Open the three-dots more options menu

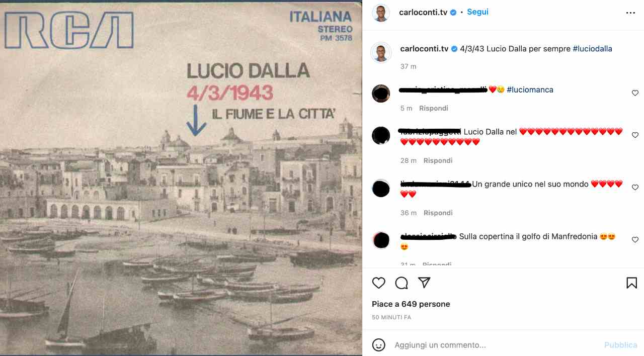point(630,13)
